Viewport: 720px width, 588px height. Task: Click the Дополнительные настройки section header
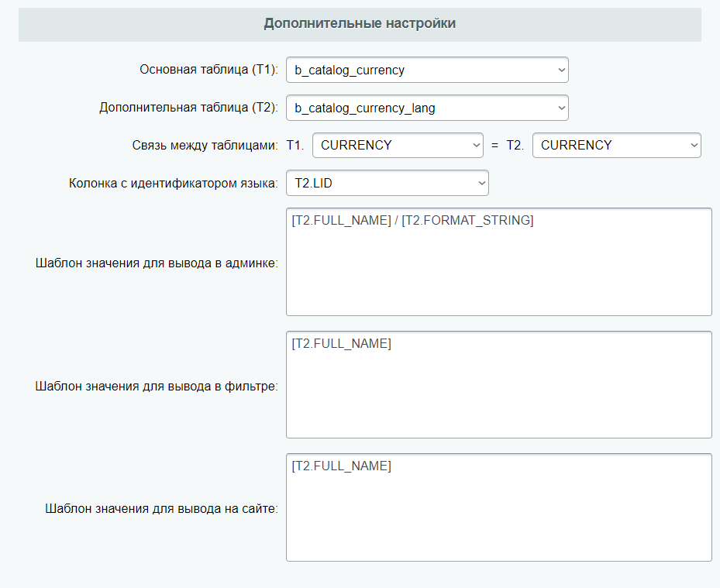(x=360, y=24)
